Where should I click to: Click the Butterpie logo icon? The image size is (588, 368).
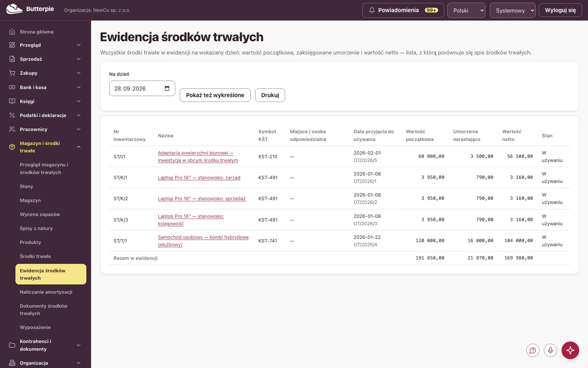click(14, 9)
